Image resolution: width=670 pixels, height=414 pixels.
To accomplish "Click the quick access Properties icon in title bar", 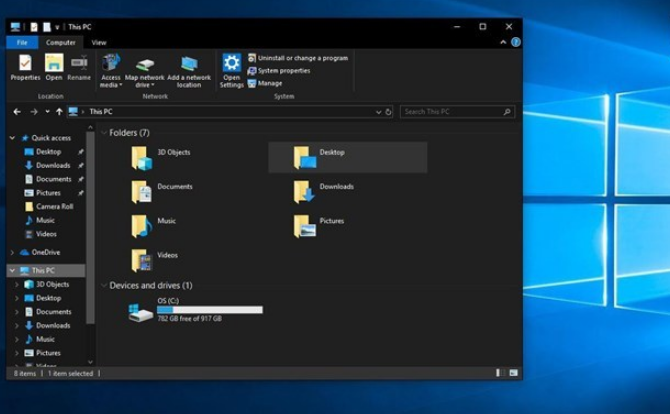I will [34, 27].
